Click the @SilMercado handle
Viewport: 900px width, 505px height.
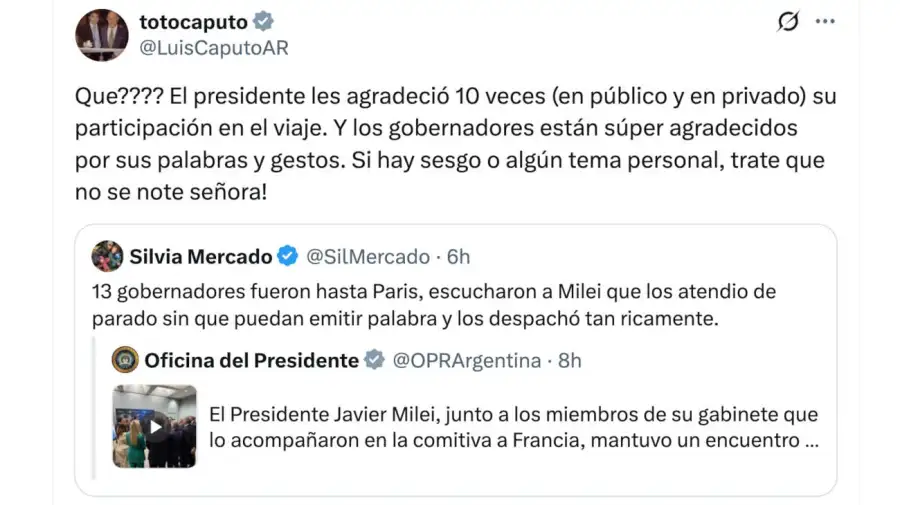368,257
